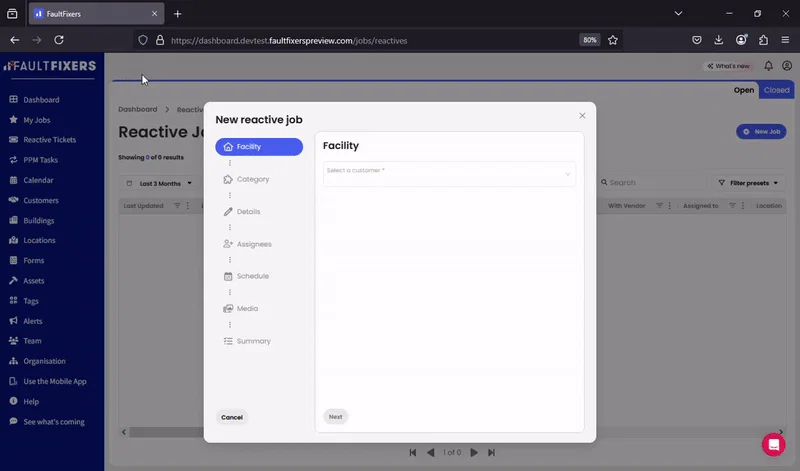Click the Next button in the dialog
Image resolution: width=800 pixels, height=471 pixels.
(x=336, y=416)
